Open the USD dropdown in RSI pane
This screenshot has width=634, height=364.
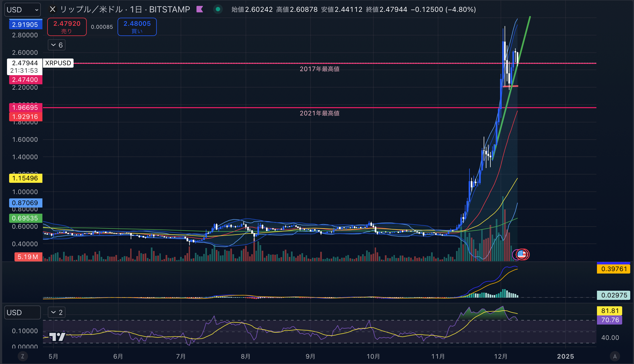click(x=23, y=312)
